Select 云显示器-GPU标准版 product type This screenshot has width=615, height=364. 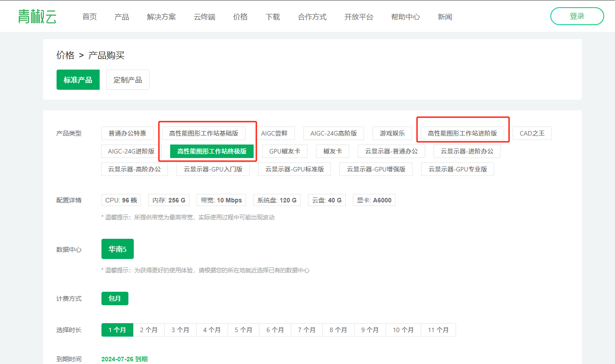294,169
